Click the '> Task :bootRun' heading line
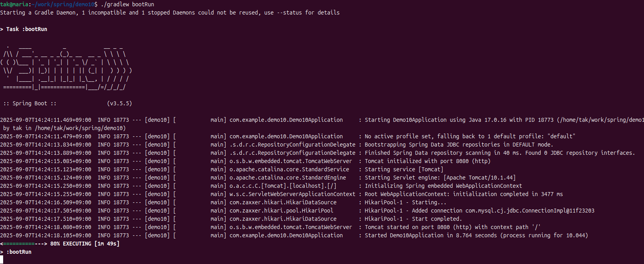 tap(24, 29)
